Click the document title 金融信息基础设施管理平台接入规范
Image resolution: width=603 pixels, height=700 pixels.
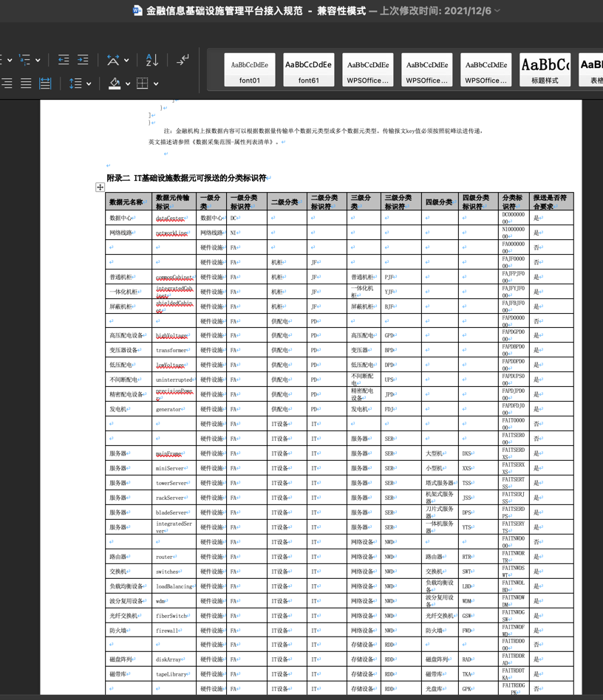pos(225,11)
